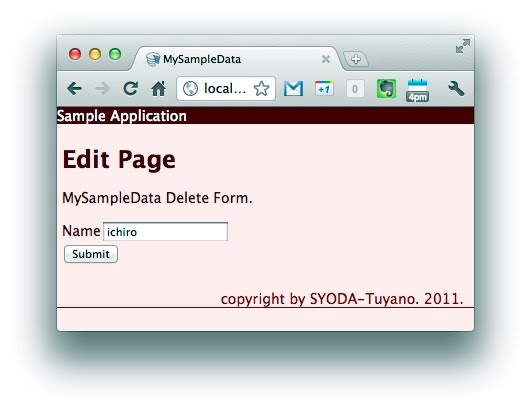Click the Google +1 extension button
Image resolution: width=531 pixels, height=410 pixels.
[x=324, y=89]
